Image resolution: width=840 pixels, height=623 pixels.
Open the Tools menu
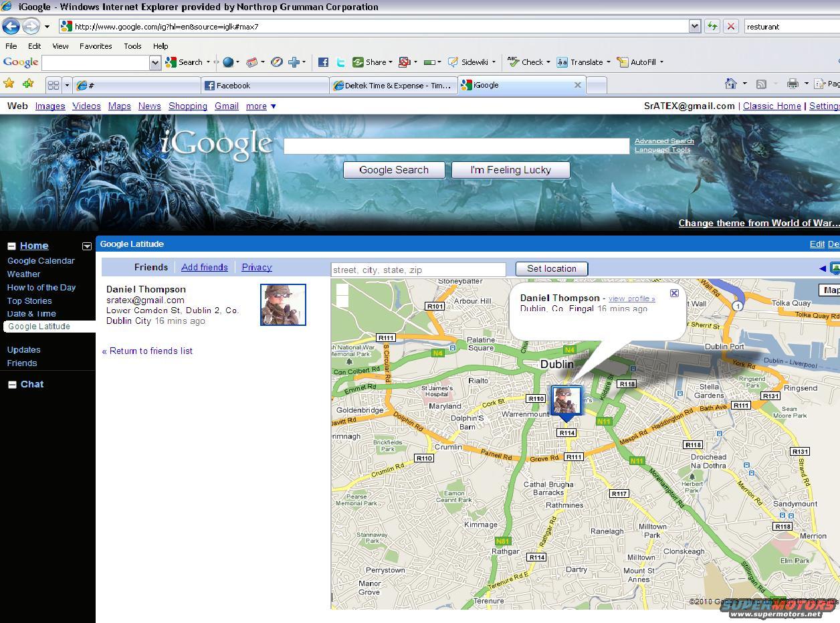tap(132, 46)
